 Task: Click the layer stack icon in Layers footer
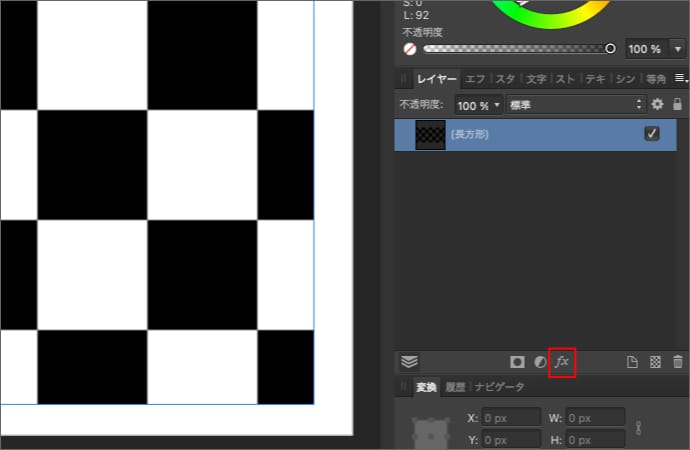pyautogui.click(x=409, y=361)
